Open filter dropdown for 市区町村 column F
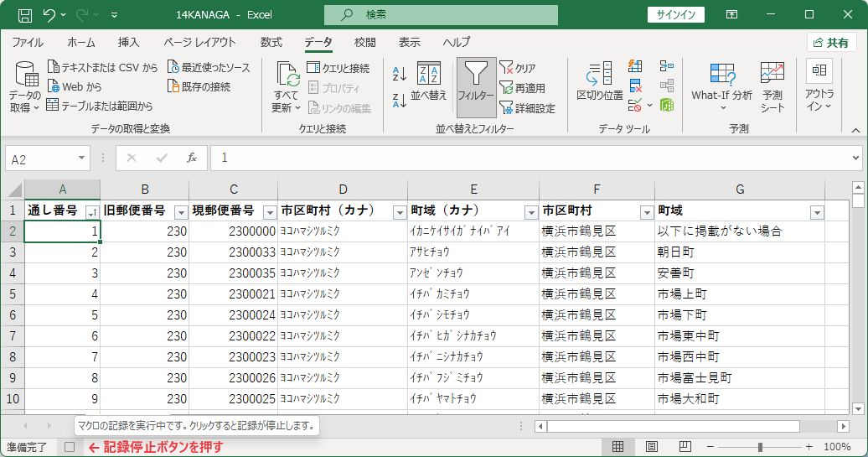868x457 pixels. (x=647, y=212)
